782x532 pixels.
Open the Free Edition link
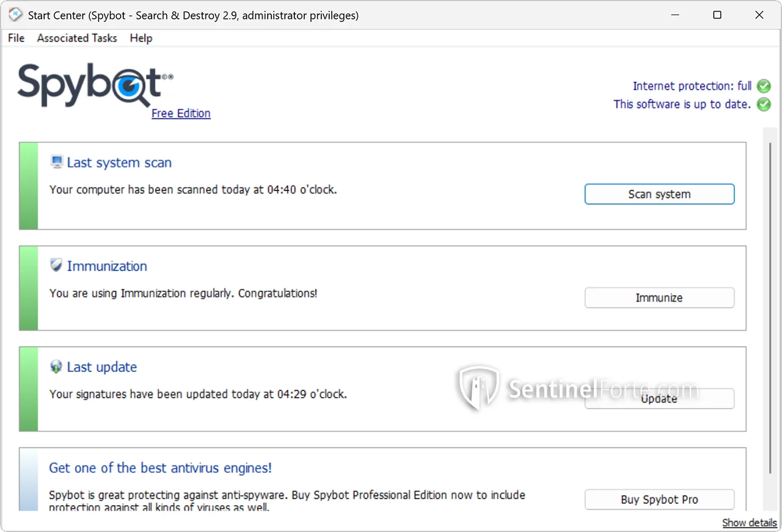(181, 114)
